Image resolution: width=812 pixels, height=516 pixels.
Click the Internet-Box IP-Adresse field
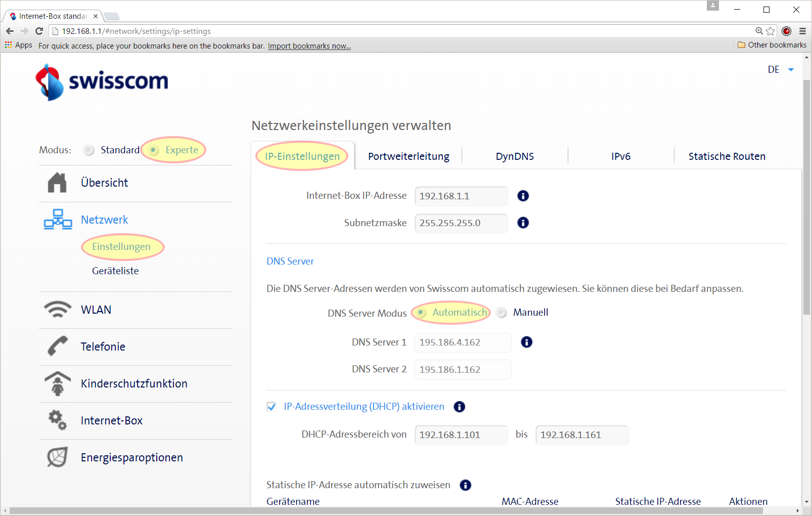pyautogui.click(x=461, y=196)
